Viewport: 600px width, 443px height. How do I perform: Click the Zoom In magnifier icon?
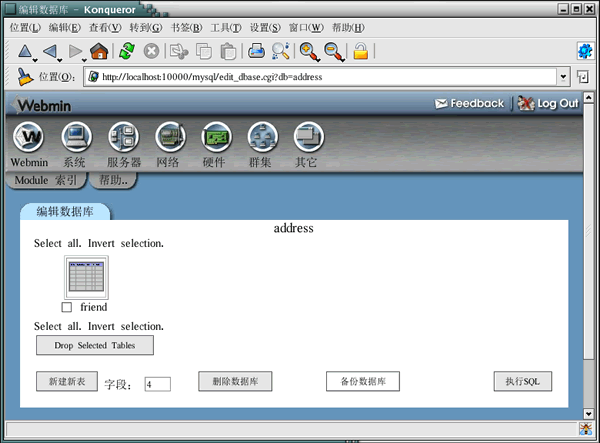308,51
